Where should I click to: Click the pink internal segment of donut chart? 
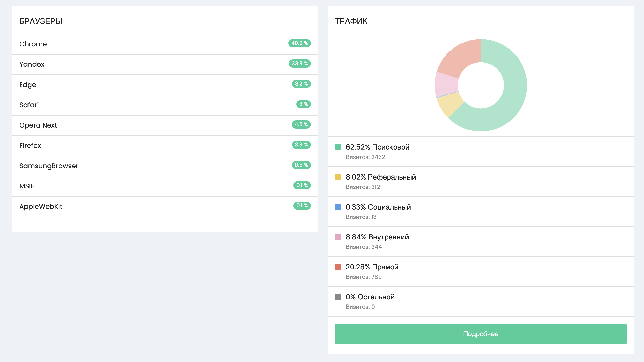pyautogui.click(x=446, y=84)
